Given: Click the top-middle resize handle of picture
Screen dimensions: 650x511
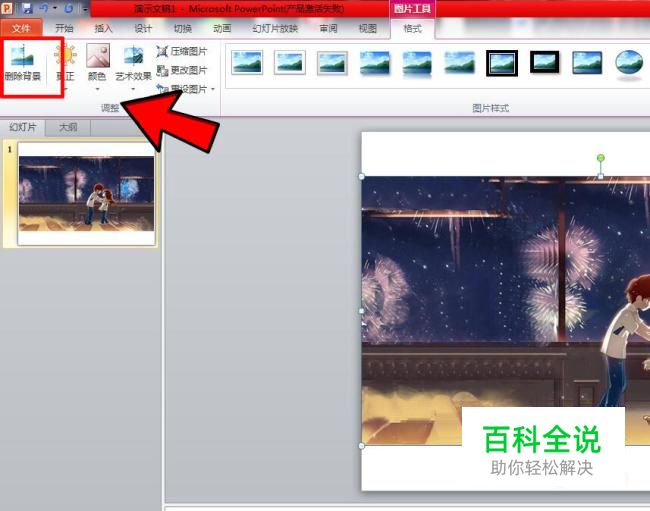Looking at the screenshot, I should 601,177.
